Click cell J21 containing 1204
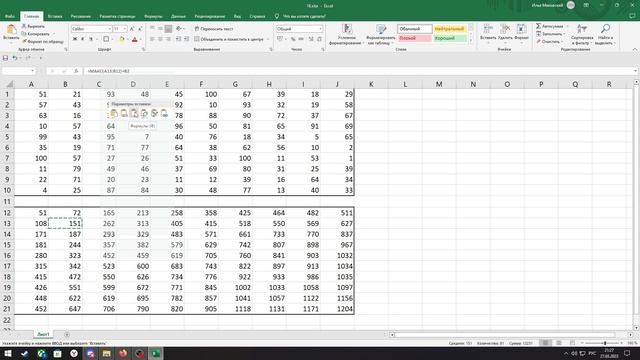Screen dimensions: 640x360 coord(337,309)
